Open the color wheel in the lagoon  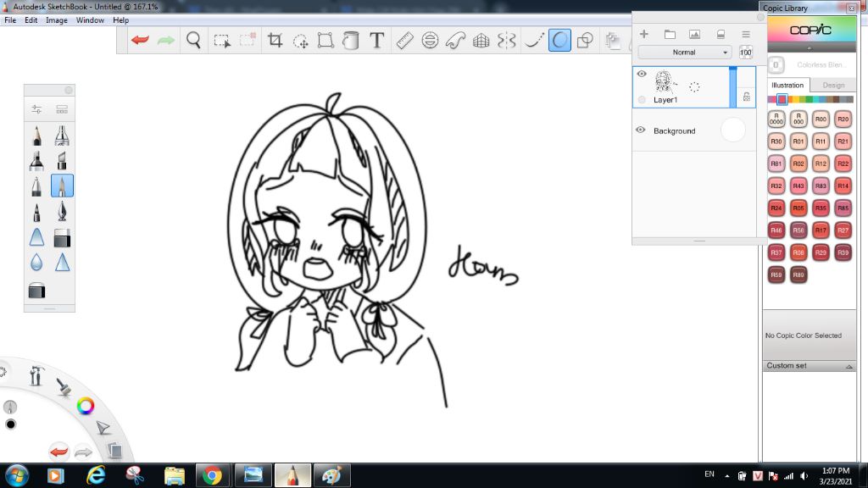[x=86, y=406]
